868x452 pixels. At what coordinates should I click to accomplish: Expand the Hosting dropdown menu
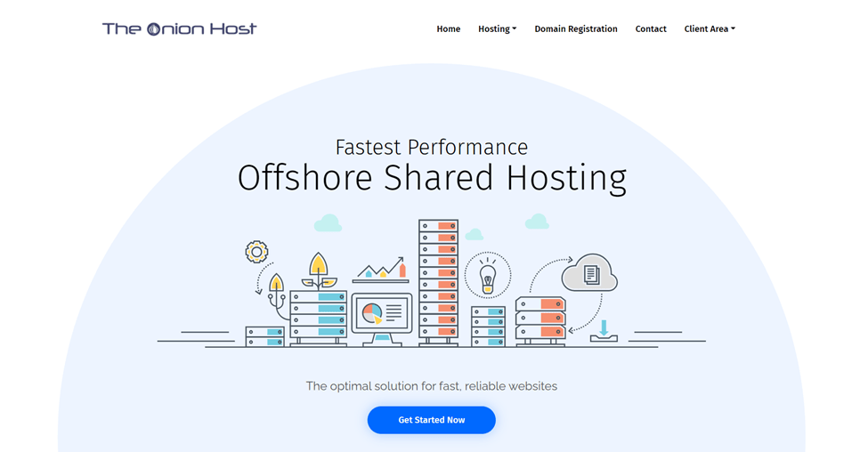497,28
